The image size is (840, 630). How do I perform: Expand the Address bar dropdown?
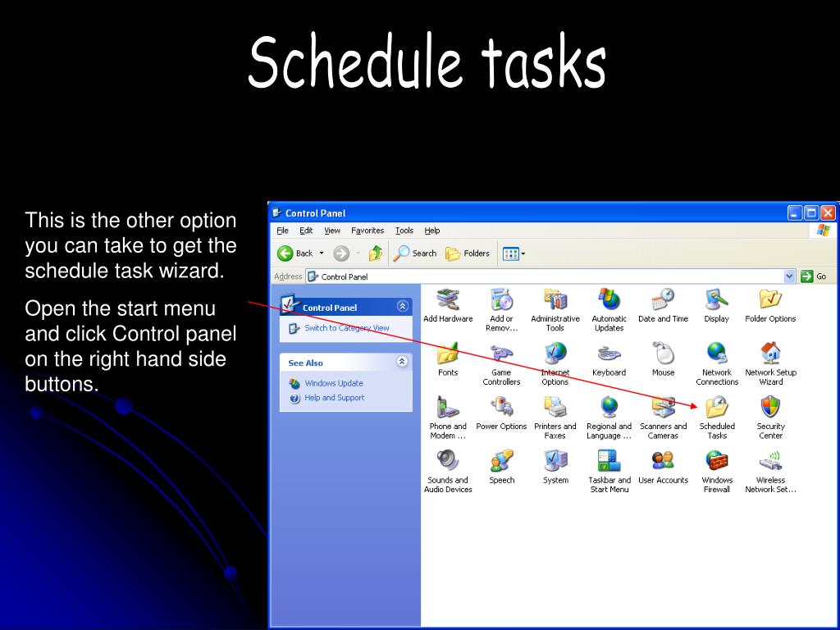coord(789,276)
